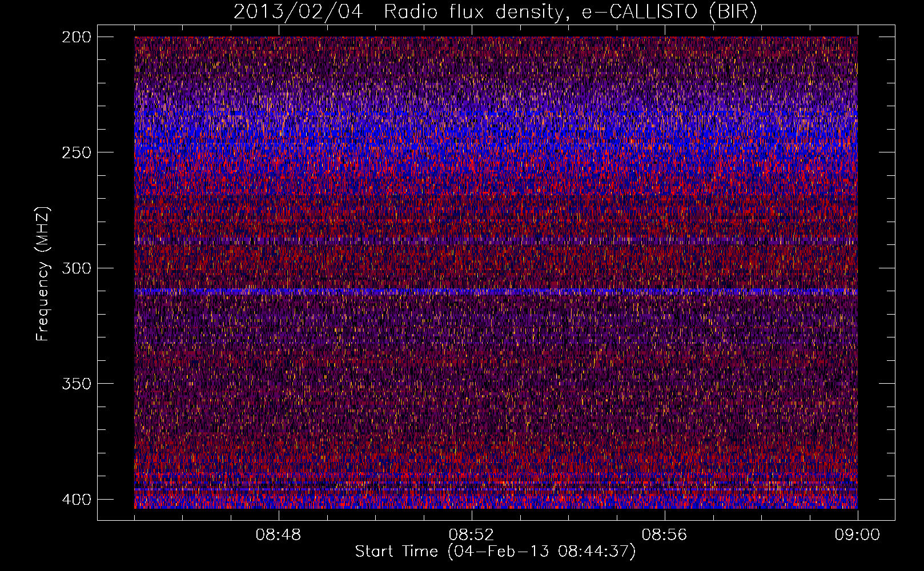Click the "Start Time (04-Feb-13 08:44:37)" label
The height and width of the screenshot is (571, 924).
point(495,552)
